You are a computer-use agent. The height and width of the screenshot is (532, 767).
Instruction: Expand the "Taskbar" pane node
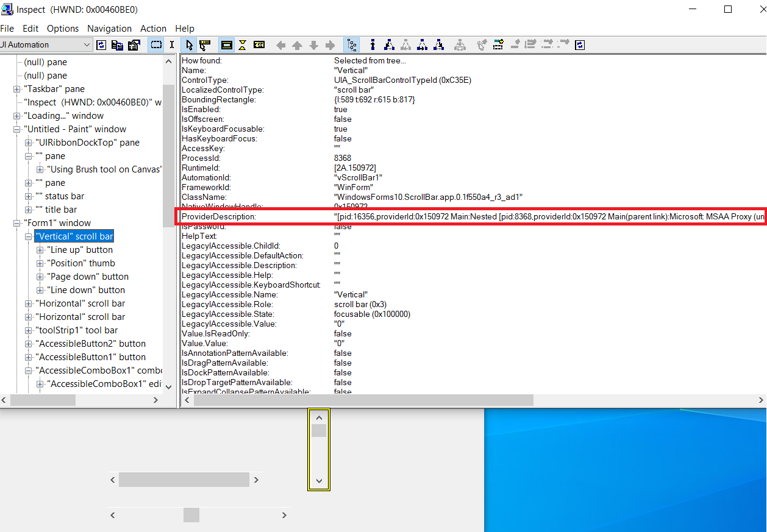point(16,89)
